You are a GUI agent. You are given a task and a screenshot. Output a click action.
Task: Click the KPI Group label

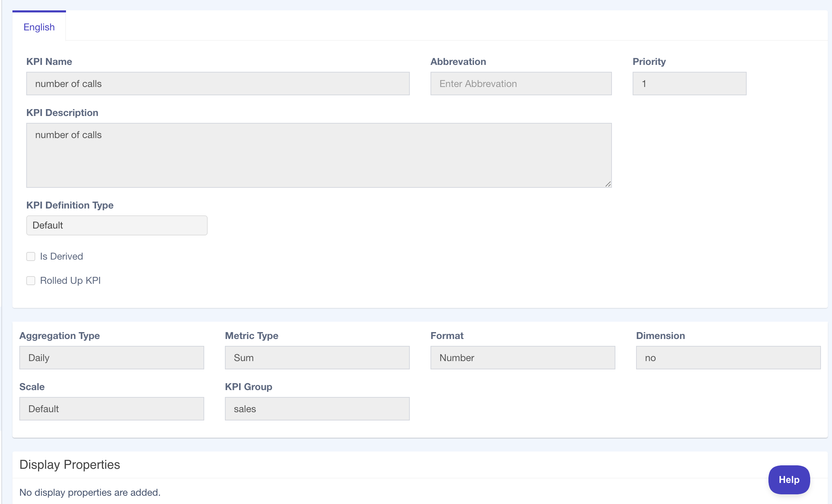pyautogui.click(x=248, y=387)
